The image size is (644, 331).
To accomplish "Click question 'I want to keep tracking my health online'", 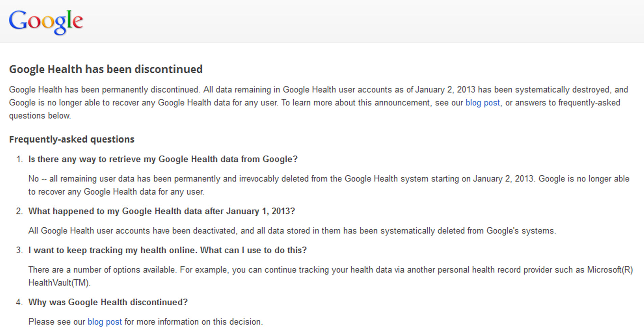I will [x=168, y=250].
